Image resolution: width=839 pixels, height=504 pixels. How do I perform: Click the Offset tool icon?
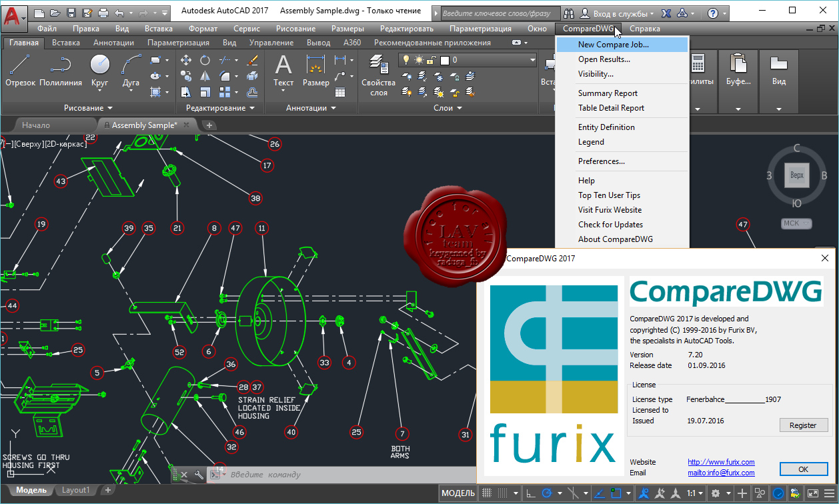[252, 92]
